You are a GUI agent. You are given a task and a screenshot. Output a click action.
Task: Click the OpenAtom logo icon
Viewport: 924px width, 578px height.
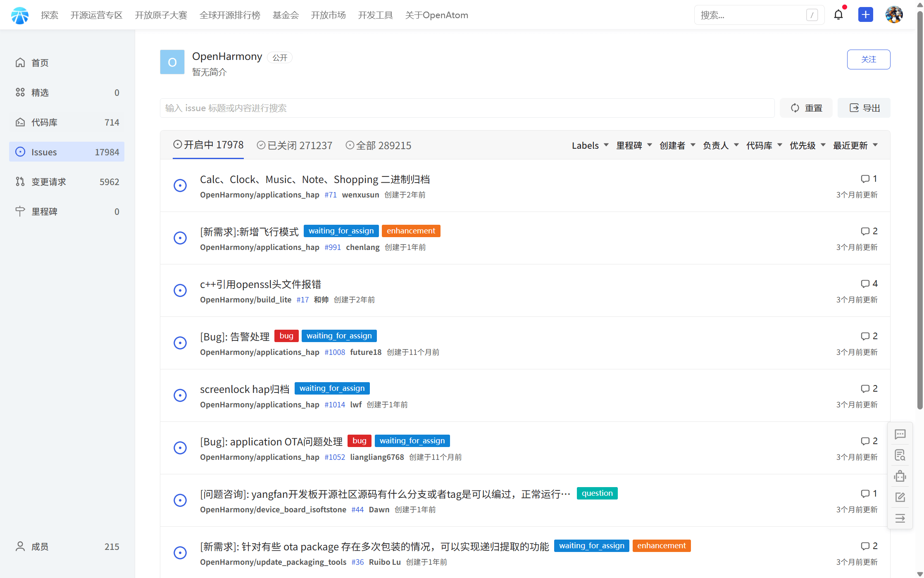(x=20, y=15)
